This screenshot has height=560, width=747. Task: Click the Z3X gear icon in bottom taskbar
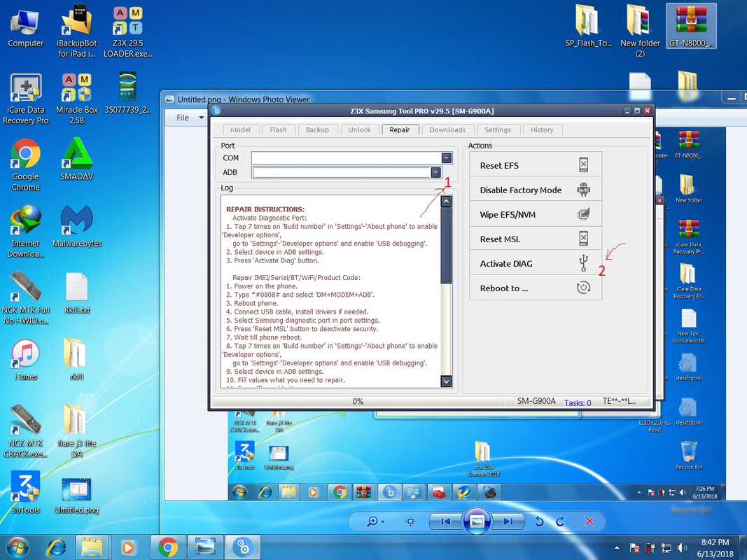coord(243,547)
